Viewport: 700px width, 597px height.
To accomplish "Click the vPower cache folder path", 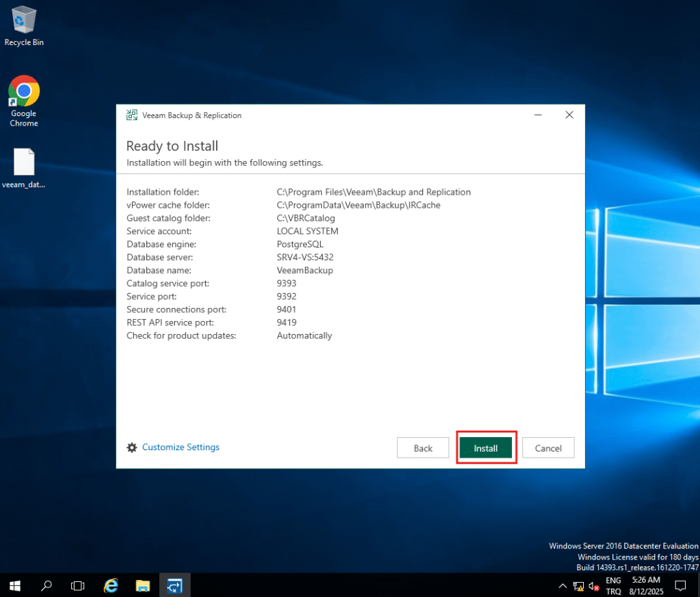I will pyautogui.click(x=358, y=205).
